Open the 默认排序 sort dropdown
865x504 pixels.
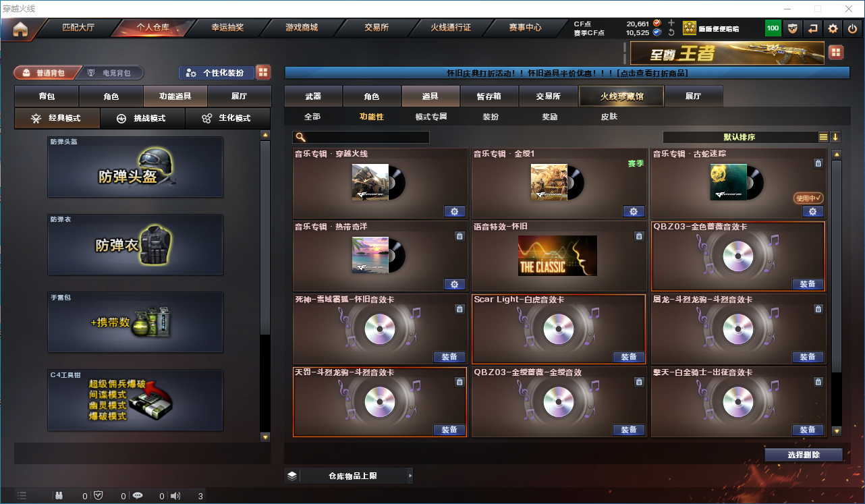740,137
